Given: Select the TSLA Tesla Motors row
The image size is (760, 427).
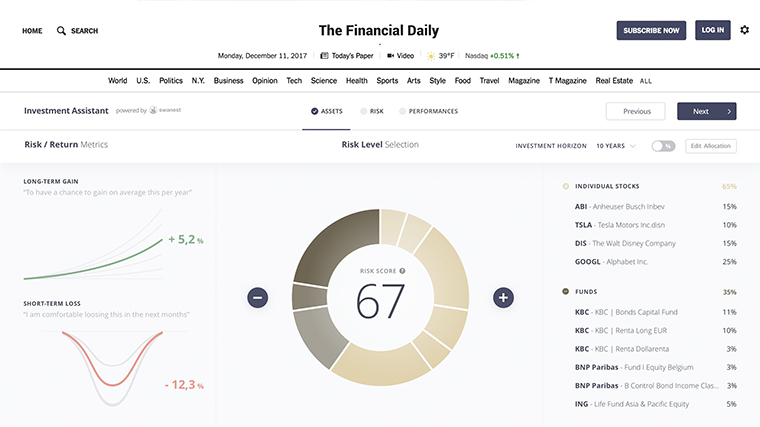Looking at the screenshot, I should (x=655, y=225).
